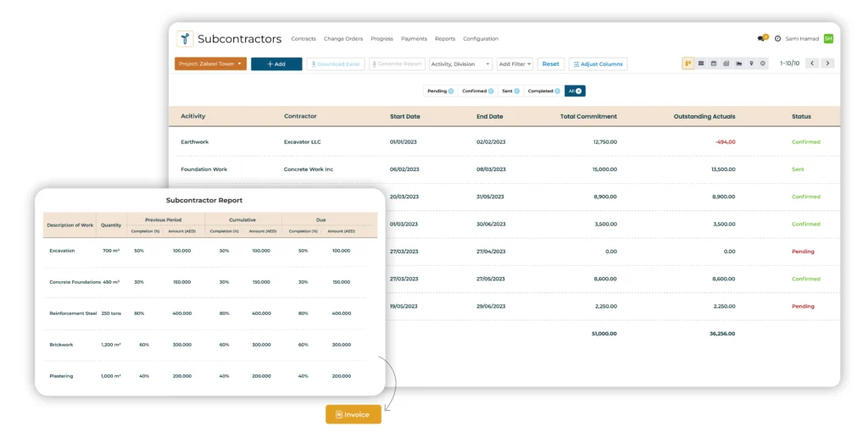Switch to the area chart view icon

pos(738,64)
